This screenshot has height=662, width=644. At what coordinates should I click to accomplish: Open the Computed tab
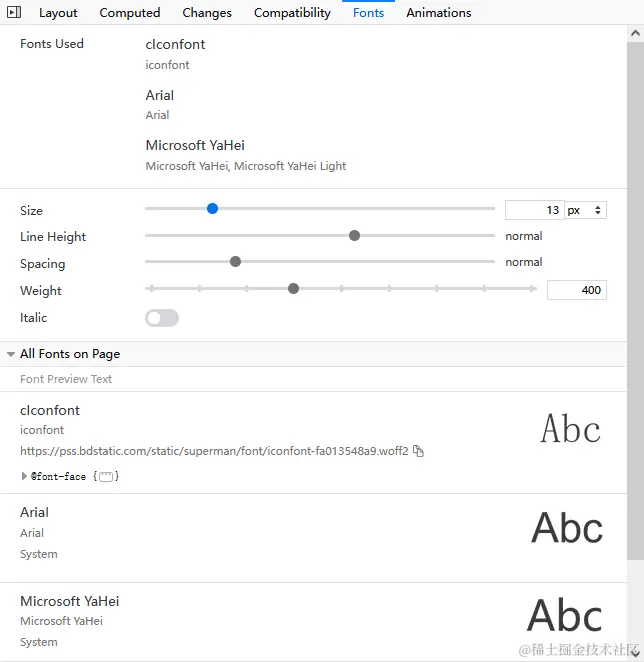coord(130,13)
